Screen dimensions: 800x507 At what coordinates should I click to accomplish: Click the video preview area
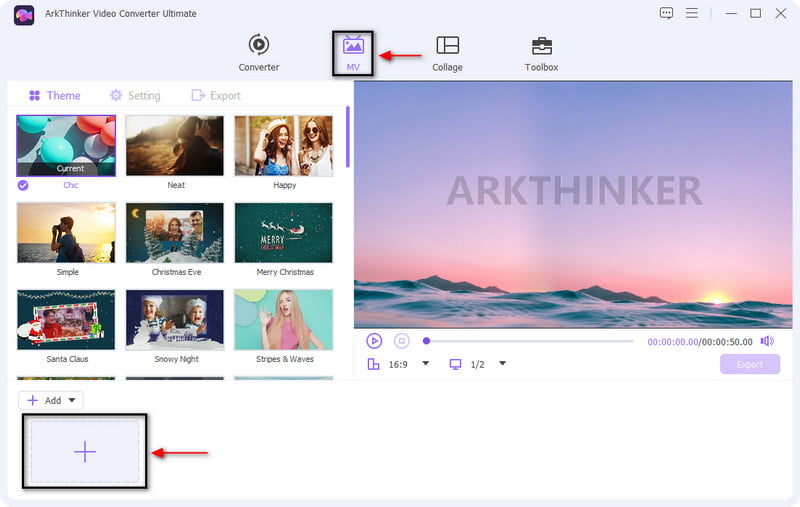click(x=573, y=204)
